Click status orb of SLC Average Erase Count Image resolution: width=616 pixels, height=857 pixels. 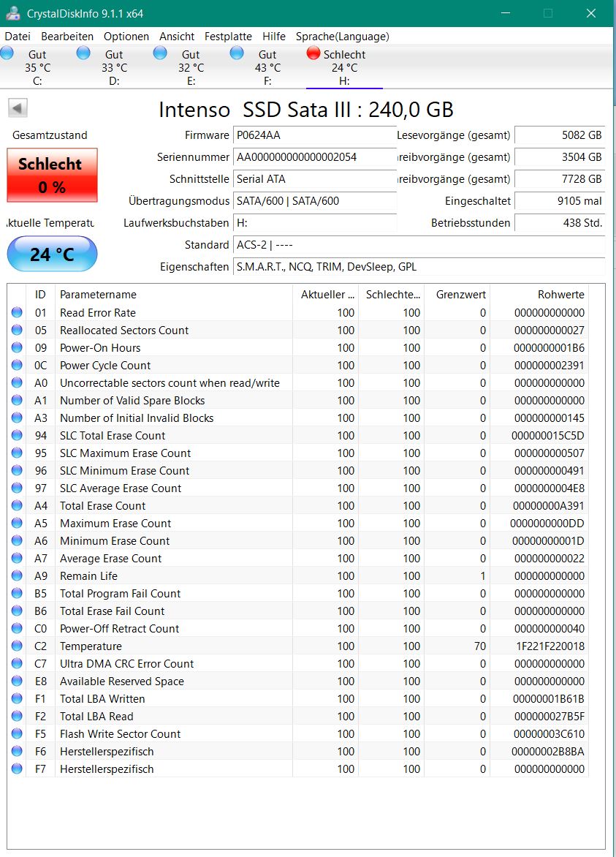tap(17, 488)
